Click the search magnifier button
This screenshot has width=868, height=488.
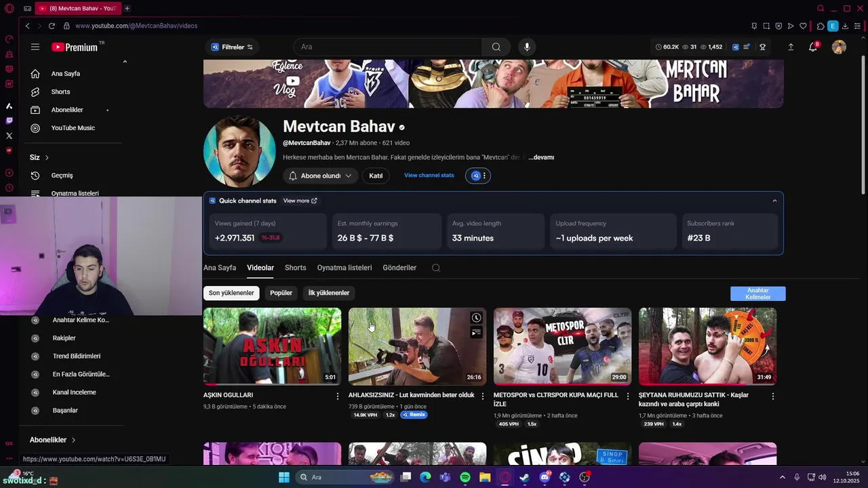pos(496,47)
